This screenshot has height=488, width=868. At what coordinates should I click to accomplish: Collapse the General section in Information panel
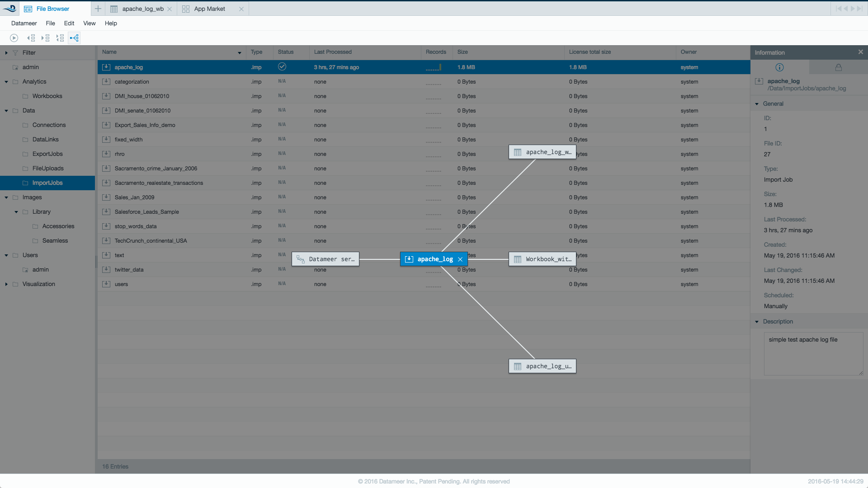pyautogui.click(x=757, y=104)
